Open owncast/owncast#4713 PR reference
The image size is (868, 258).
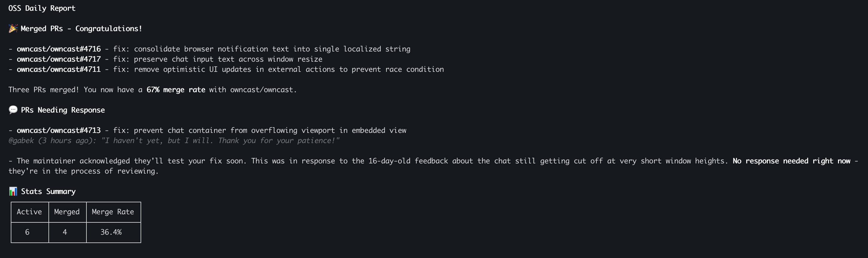pyautogui.click(x=59, y=130)
